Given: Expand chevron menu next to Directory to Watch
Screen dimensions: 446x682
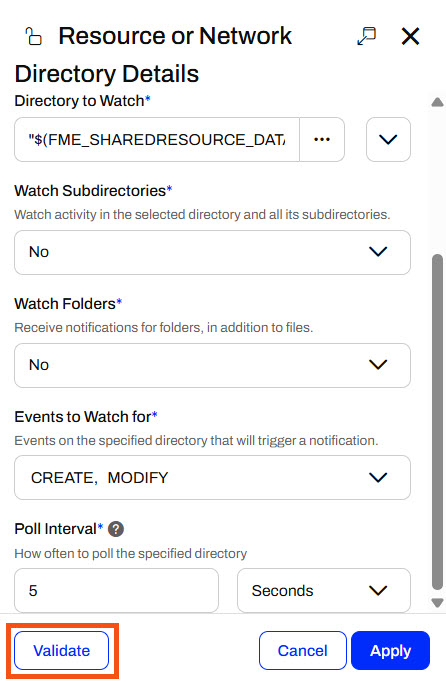Looking at the screenshot, I should [388, 140].
